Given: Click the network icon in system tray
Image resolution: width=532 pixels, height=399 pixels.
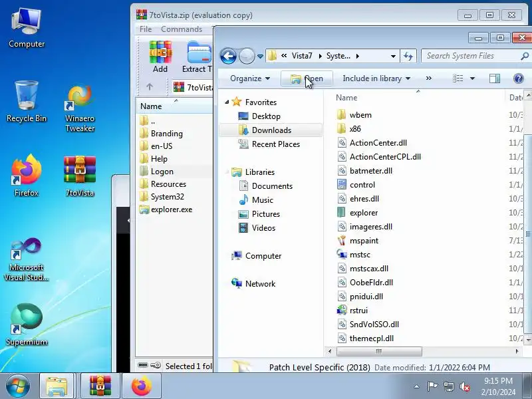Looking at the screenshot, I should tap(448, 386).
